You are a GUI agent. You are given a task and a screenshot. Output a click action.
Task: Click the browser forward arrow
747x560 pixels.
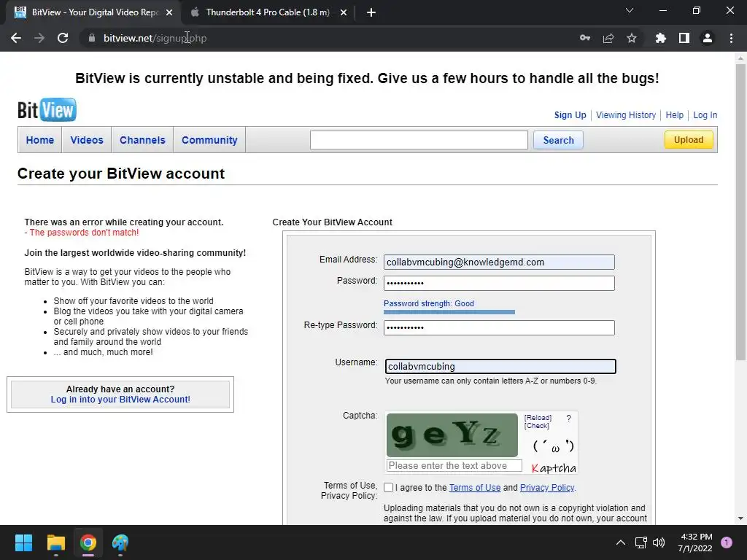click(x=39, y=38)
